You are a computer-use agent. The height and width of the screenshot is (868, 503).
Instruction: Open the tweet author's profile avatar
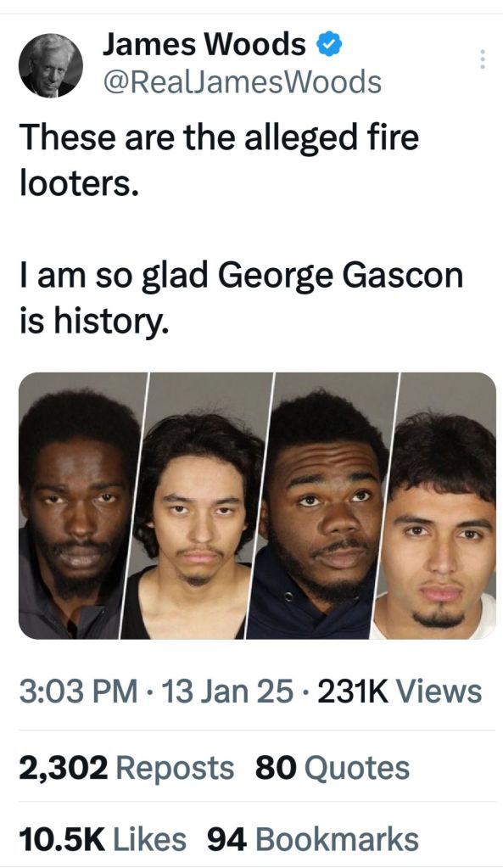coord(51,65)
